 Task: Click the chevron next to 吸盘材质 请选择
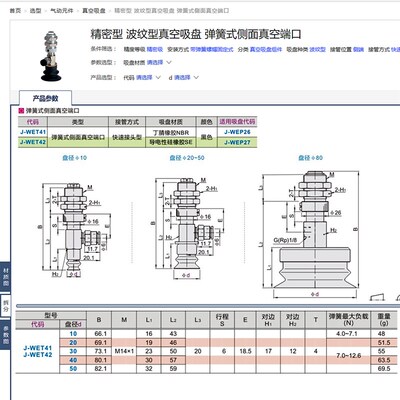coord(169,62)
